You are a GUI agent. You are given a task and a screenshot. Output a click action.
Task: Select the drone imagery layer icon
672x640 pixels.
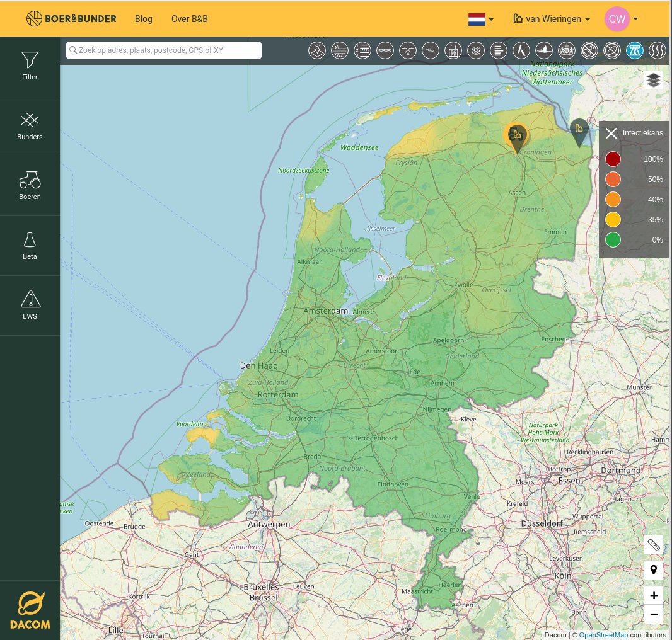point(408,50)
